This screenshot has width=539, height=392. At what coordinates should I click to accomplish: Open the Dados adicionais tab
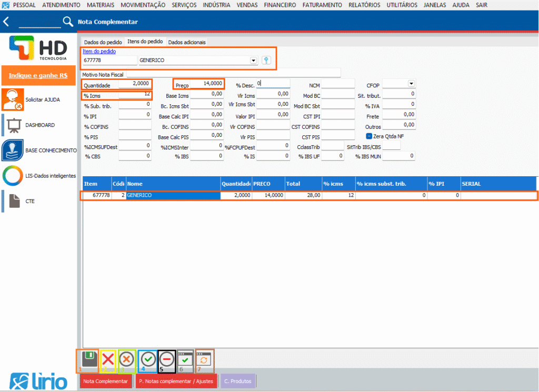pos(187,42)
